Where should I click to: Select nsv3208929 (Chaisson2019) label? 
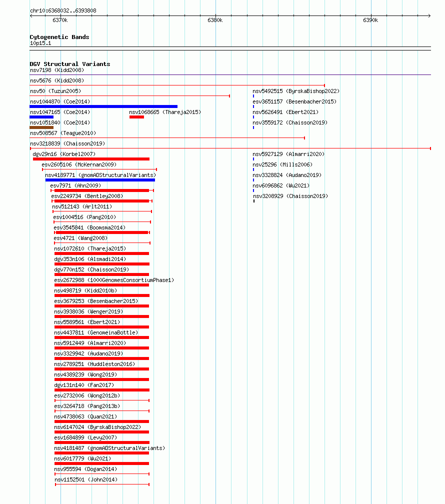pyautogui.click(x=290, y=196)
